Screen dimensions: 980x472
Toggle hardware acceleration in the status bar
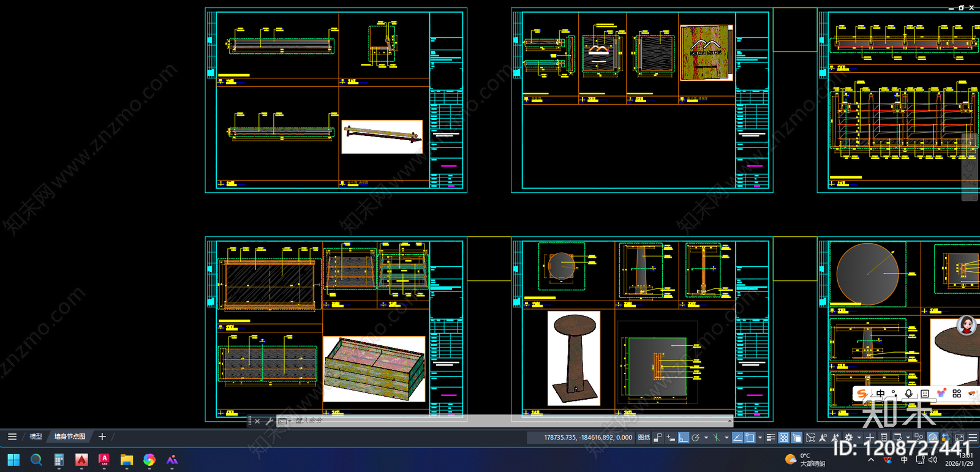(932, 438)
